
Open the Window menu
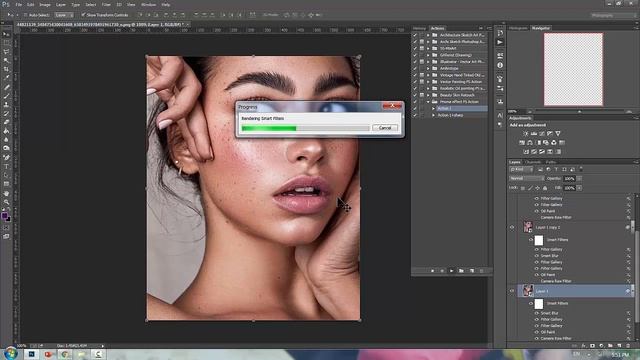(148, 4)
